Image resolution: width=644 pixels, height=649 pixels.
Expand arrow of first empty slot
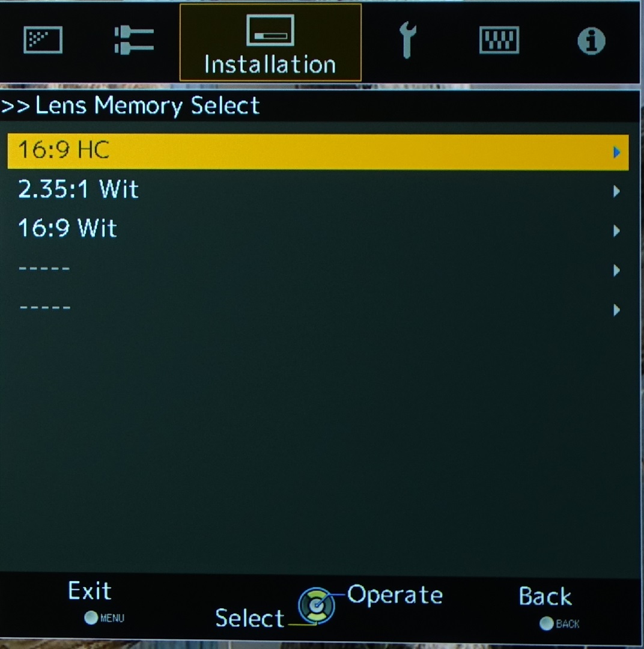617,270
